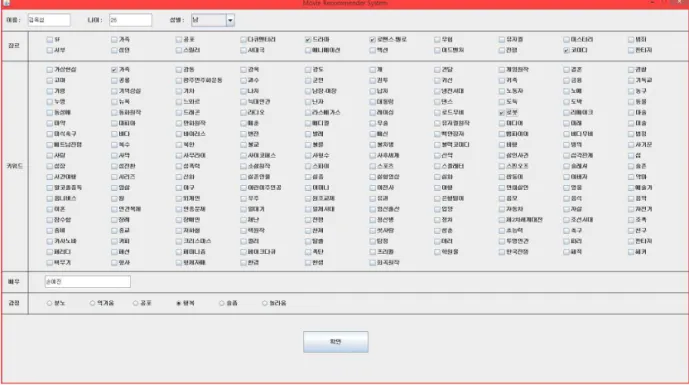689x385 pixels.
Task: Check the 시리즈 keyword checkbox
Action: [114, 177]
